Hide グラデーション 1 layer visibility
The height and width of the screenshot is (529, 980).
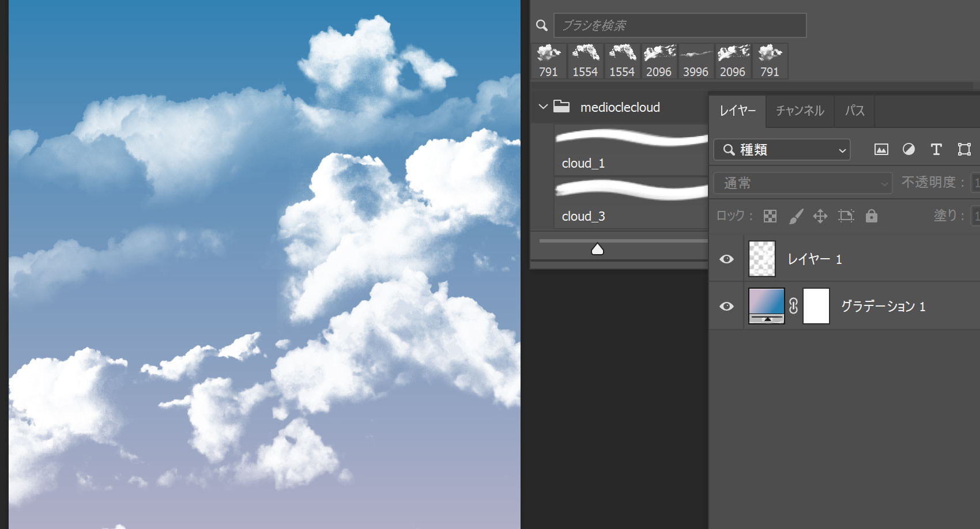(726, 306)
